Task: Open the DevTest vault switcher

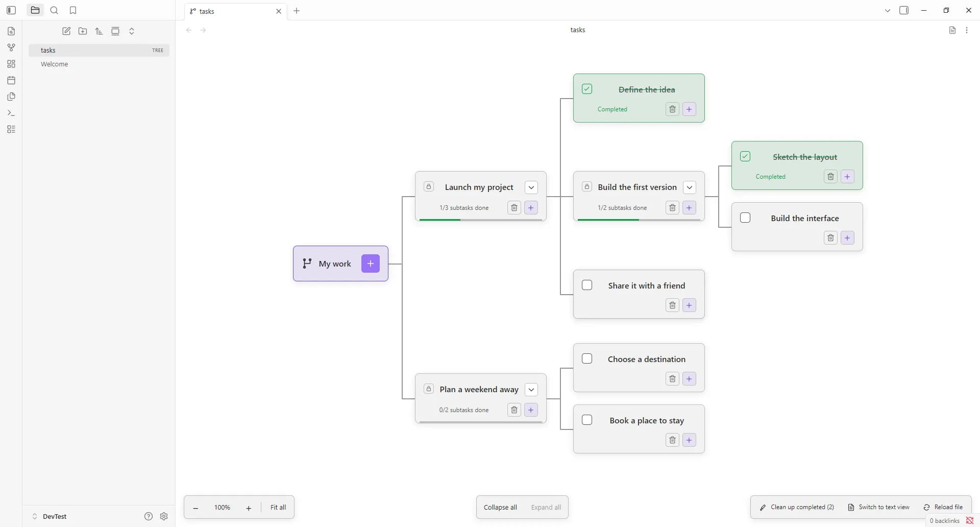Action: tap(50, 516)
